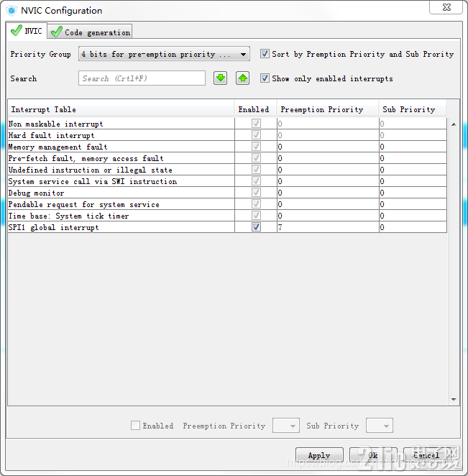This screenshot has width=468, height=476.
Task: Select the SPI1 global interrupt preemption priority cell
Action: click(328, 227)
